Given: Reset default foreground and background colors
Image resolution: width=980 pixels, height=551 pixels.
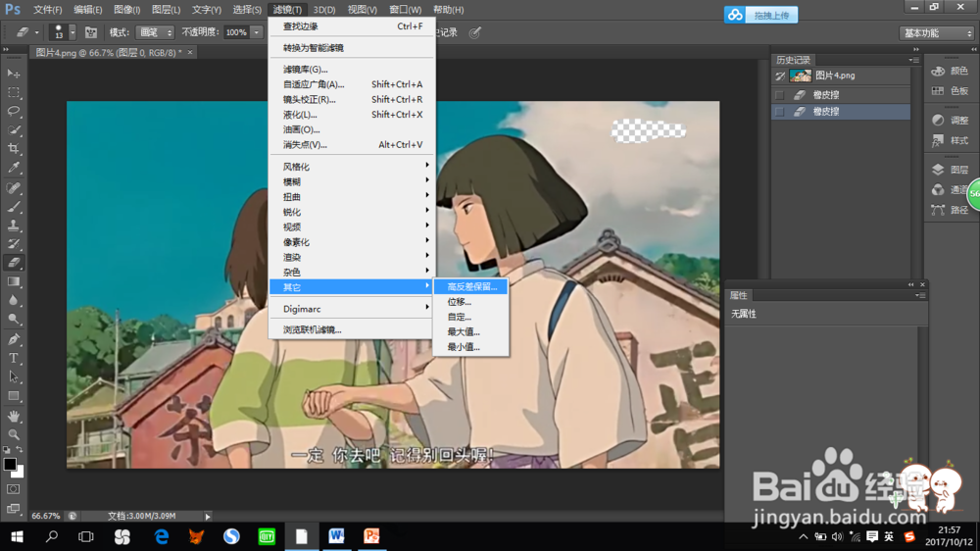Looking at the screenshot, I should click(6, 450).
